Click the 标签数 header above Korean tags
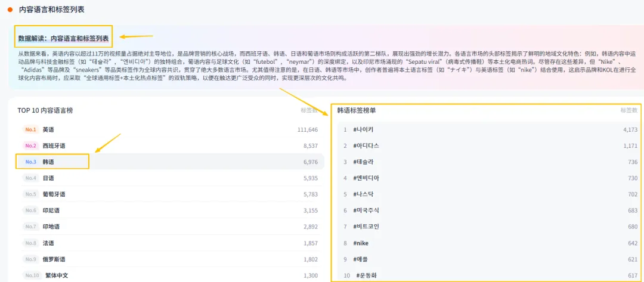 tap(629, 110)
